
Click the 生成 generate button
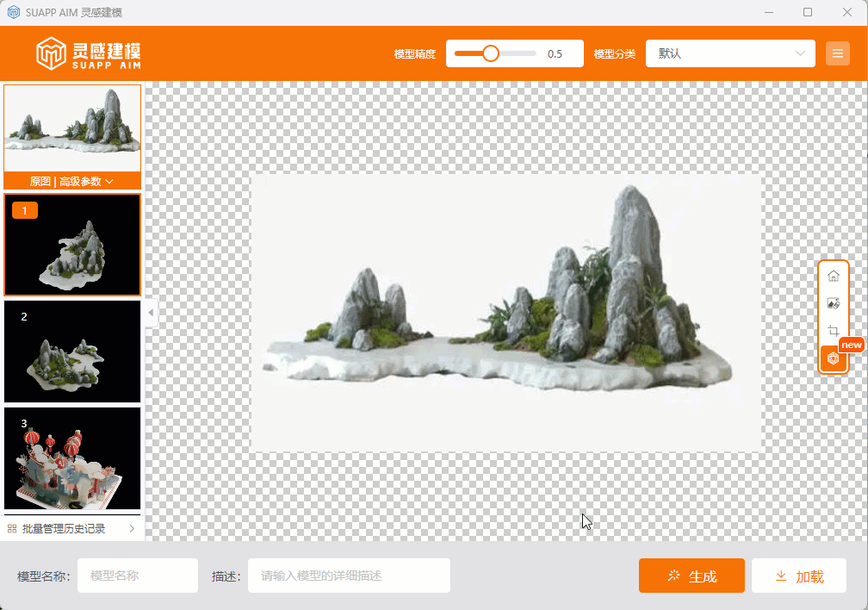coord(691,576)
